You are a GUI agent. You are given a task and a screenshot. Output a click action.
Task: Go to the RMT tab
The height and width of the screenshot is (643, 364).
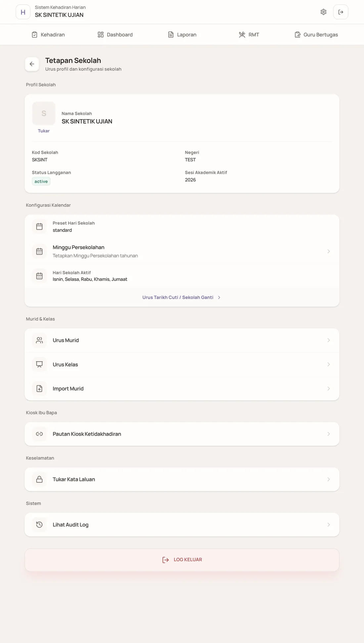(x=249, y=34)
